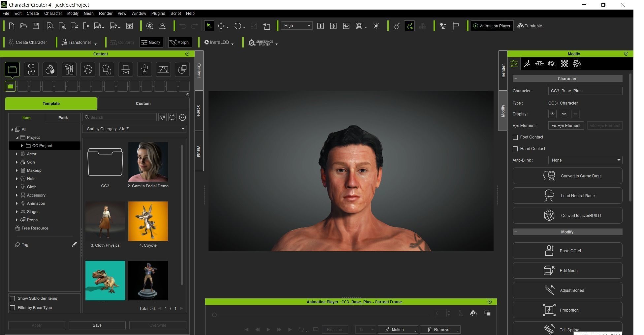Click the Search field in Content panel
Viewport: 644px width, 335px height.
coord(119,117)
